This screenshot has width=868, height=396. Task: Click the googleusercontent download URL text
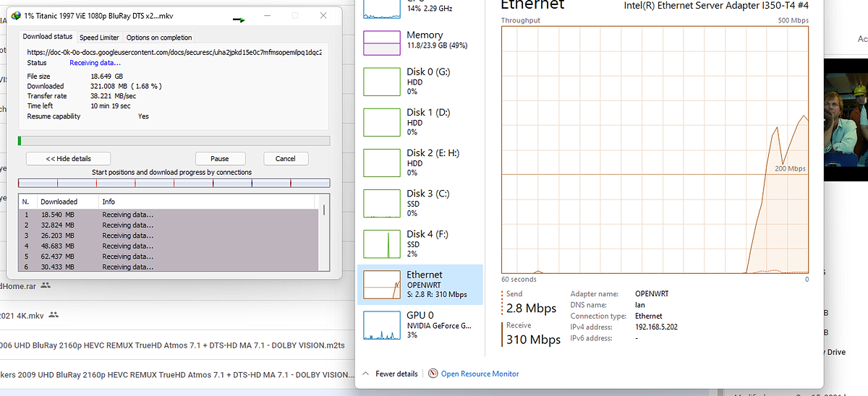tap(174, 52)
